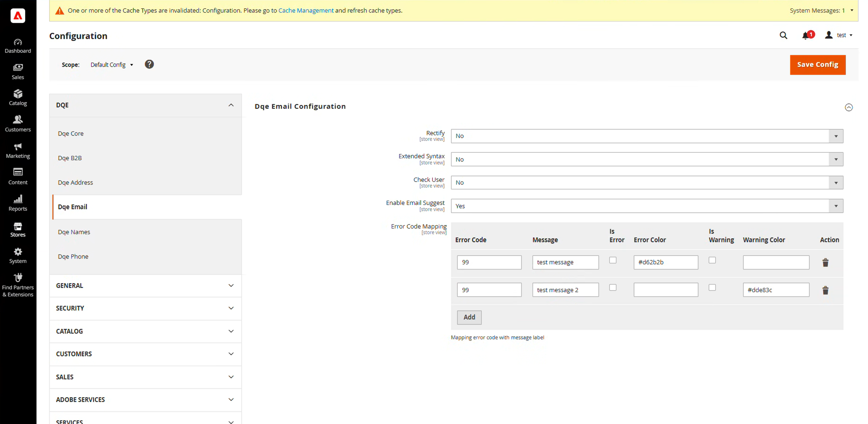Click the scope help question icon
Viewport: 868px width, 424px height.
[x=149, y=64]
